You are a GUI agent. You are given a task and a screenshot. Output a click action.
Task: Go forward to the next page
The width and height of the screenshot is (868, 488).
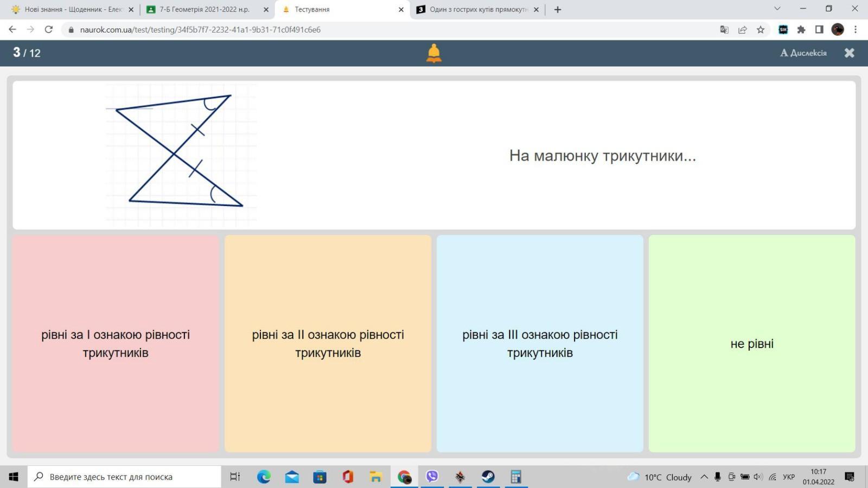coord(30,29)
